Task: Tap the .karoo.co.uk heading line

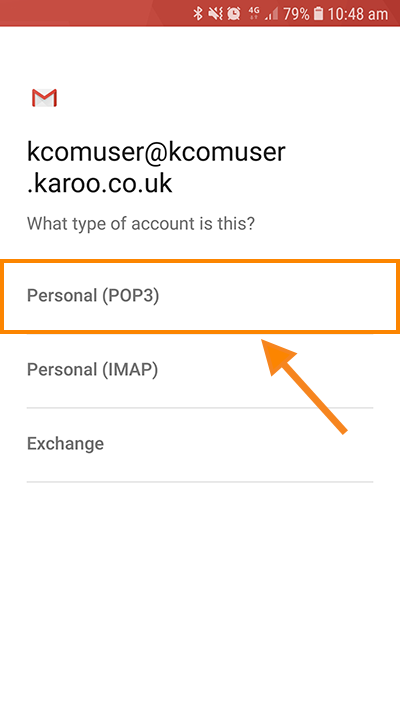Action: click(x=99, y=184)
